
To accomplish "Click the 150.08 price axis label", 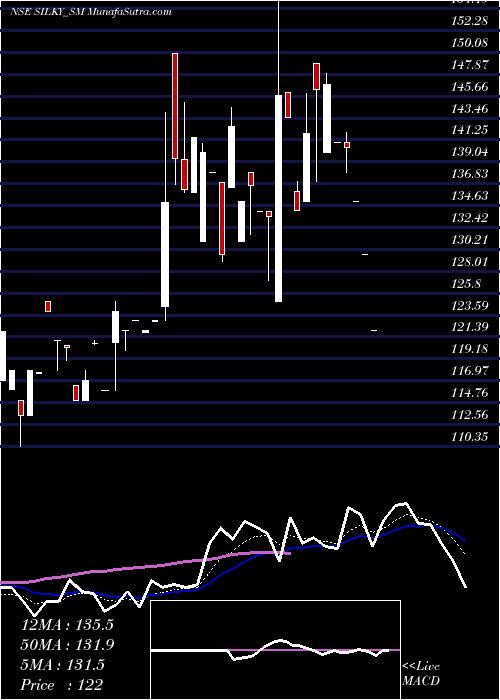I will (471, 43).
